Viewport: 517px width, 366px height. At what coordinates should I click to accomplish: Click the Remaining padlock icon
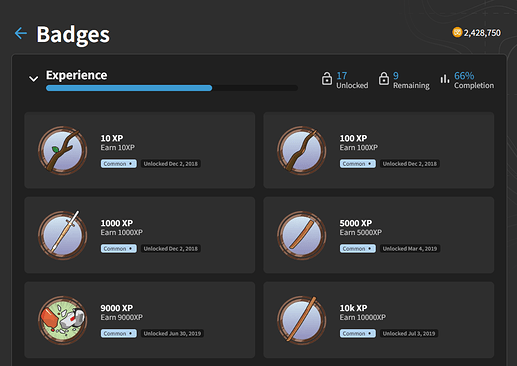[x=384, y=79]
